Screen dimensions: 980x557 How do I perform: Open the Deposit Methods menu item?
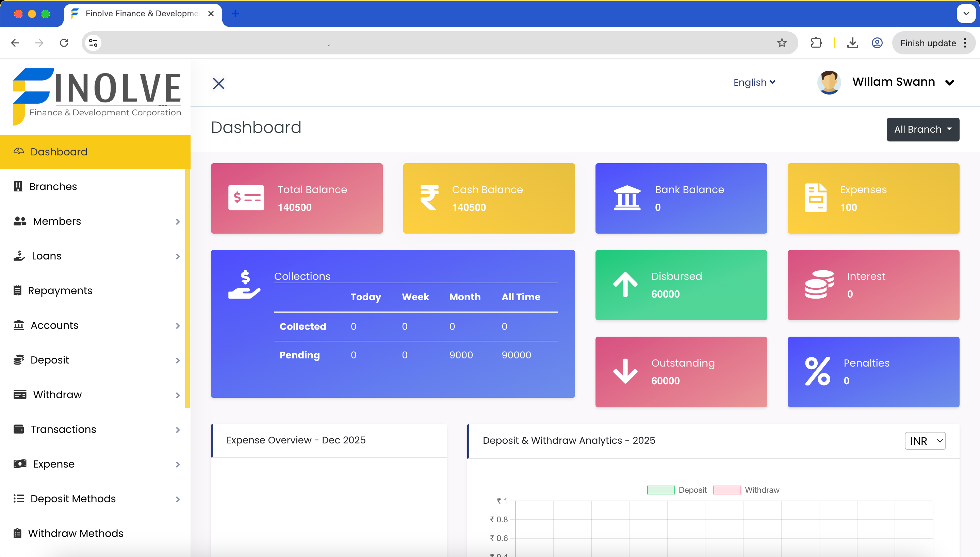(73, 499)
